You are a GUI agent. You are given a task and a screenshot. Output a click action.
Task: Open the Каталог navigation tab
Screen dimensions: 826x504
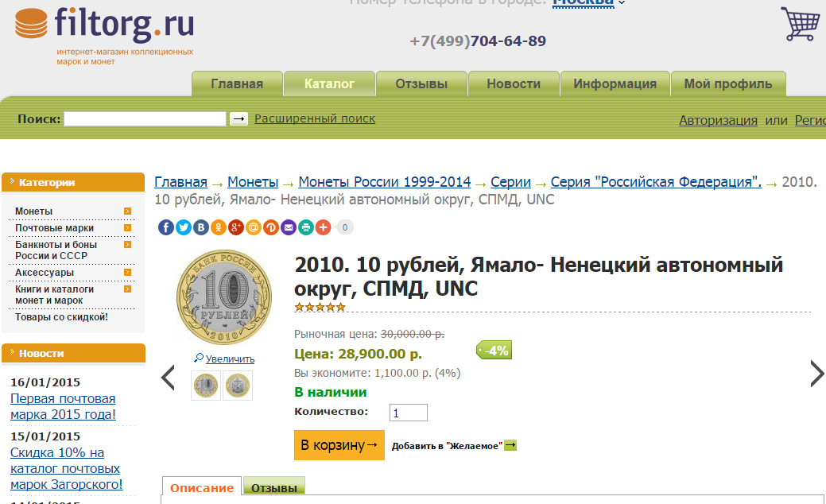pyautogui.click(x=329, y=83)
